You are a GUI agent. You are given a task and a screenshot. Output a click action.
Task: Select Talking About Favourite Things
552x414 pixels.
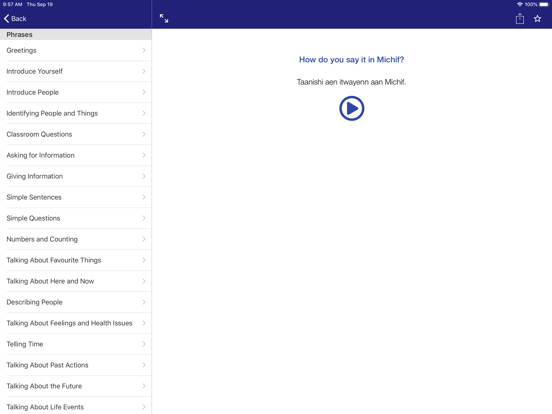[x=76, y=260]
